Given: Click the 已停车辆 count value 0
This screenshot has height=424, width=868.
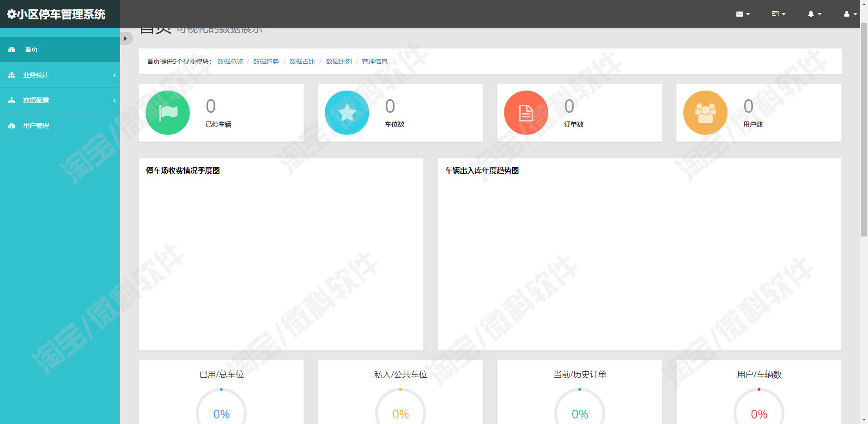Looking at the screenshot, I should (211, 106).
